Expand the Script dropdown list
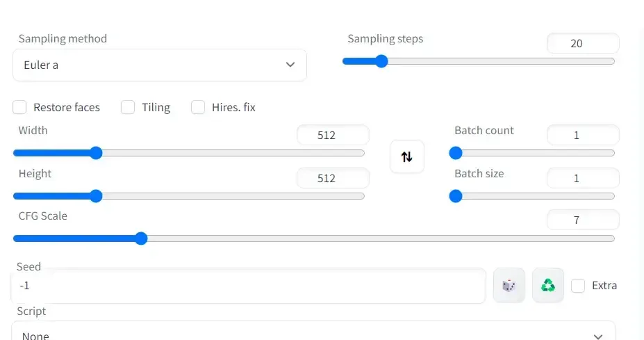This screenshot has width=644, height=340. (313, 334)
